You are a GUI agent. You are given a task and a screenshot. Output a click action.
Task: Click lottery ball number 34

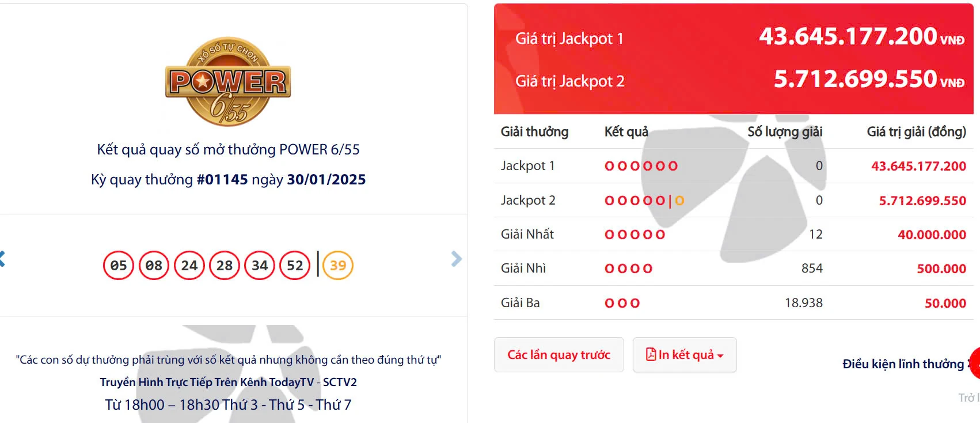[259, 265]
